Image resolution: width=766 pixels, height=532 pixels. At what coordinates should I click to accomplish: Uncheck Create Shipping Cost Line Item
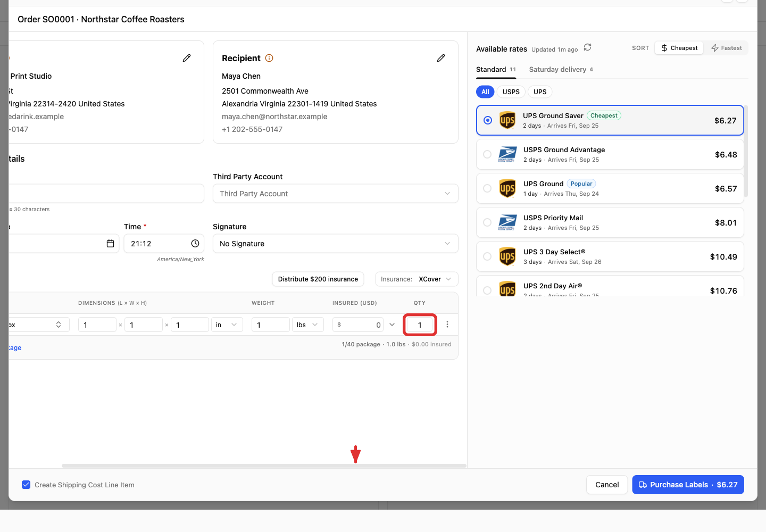point(26,485)
